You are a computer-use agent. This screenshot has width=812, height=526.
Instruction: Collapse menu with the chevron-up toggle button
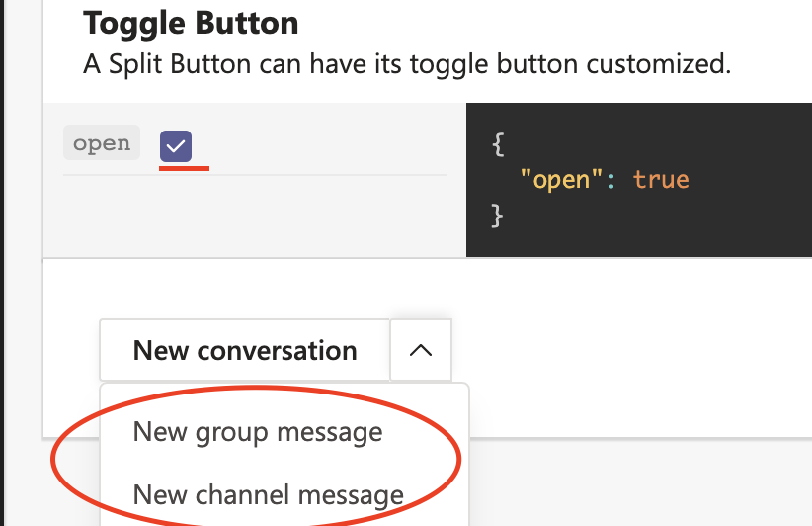(x=421, y=350)
